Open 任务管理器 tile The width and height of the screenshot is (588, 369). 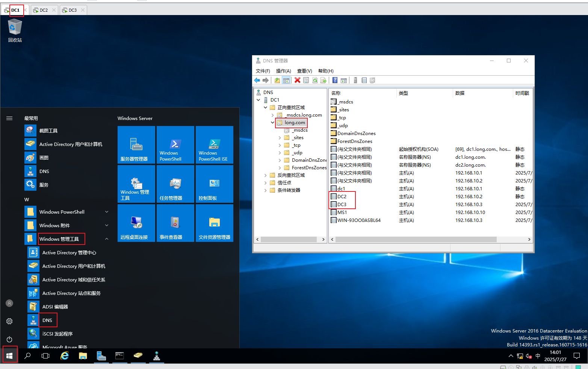tap(175, 184)
